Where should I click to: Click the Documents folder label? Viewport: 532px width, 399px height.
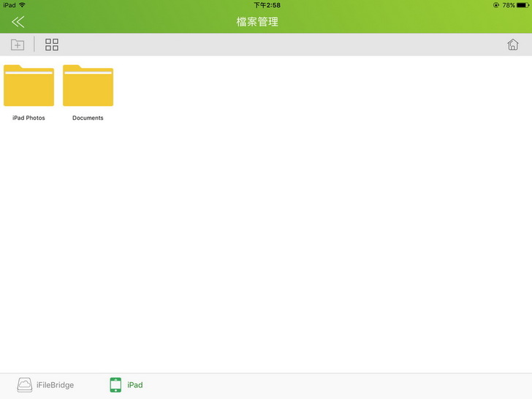click(88, 118)
